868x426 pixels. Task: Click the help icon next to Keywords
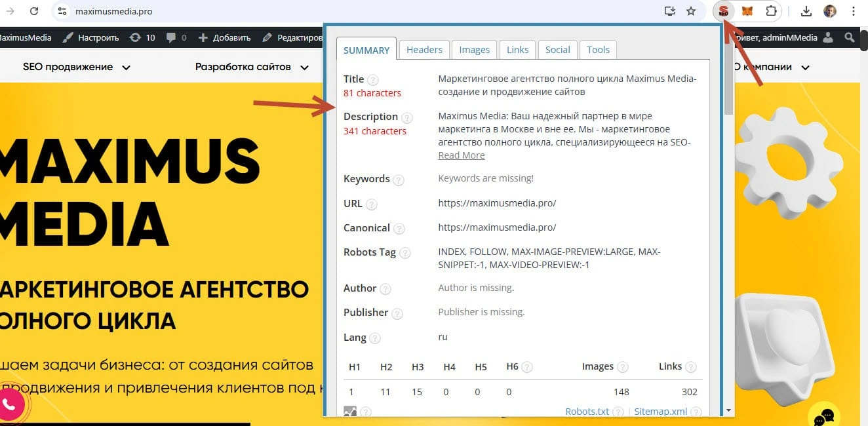[x=399, y=180]
